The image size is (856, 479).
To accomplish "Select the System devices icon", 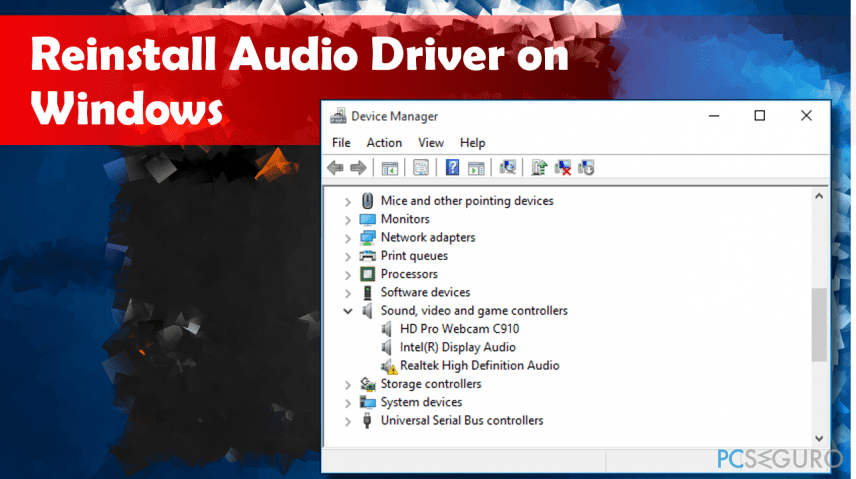I will coord(367,403).
